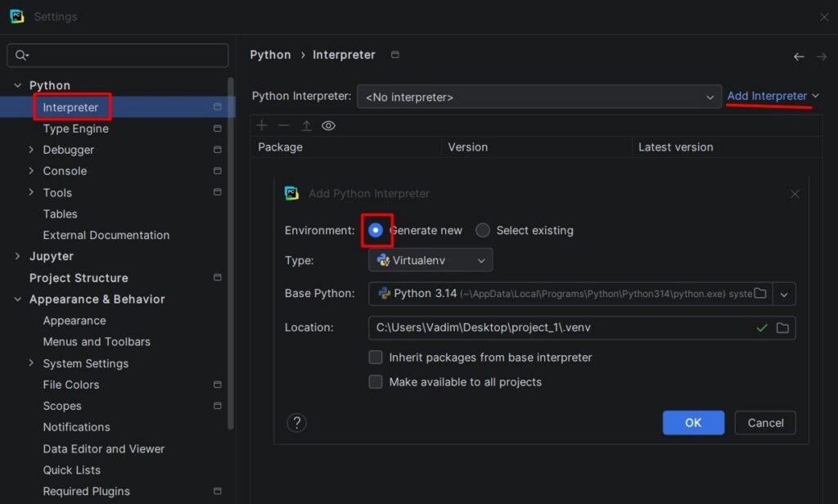Browse for Location with folder icon
This screenshot has width=838, height=504.
[x=782, y=327]
